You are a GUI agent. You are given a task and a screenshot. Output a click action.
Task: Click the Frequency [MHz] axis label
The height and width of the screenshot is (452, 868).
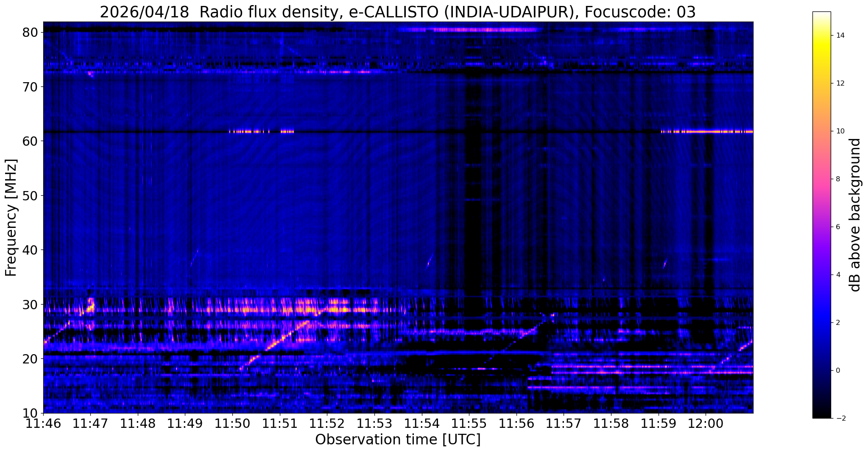[11, 218]
